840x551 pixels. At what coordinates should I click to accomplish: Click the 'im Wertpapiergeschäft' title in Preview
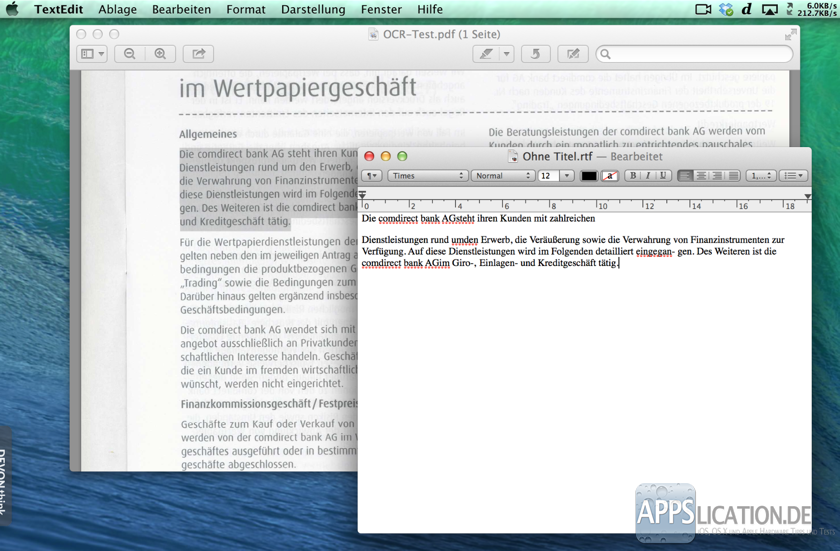pos(298,88)
